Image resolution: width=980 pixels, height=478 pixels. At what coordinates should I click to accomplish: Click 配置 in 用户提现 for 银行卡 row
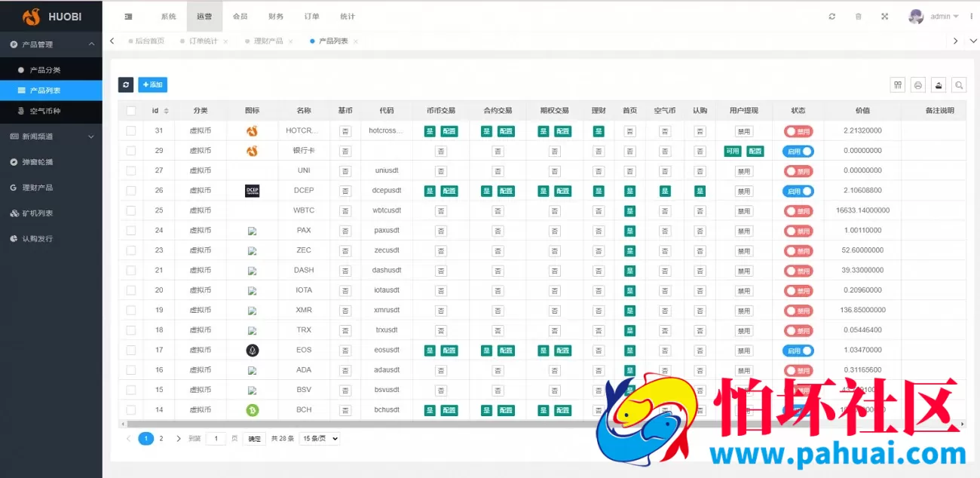(755, 151)
